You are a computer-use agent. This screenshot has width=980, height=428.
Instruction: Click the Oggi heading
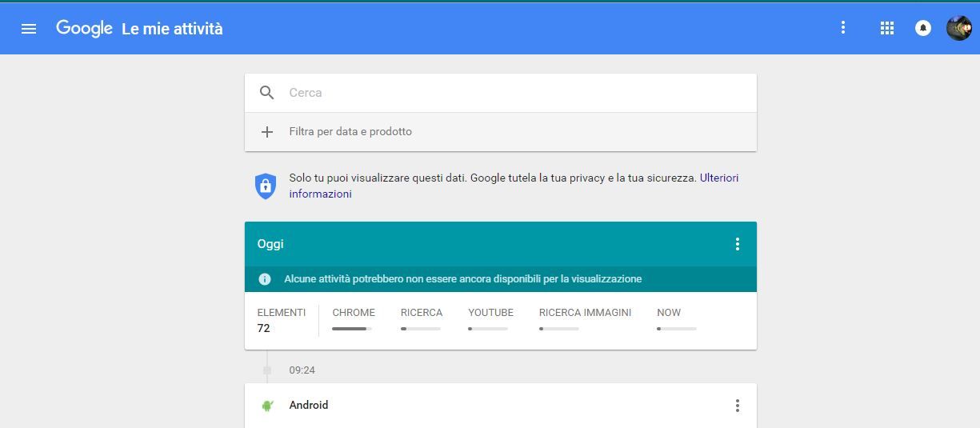pos(270,244)
